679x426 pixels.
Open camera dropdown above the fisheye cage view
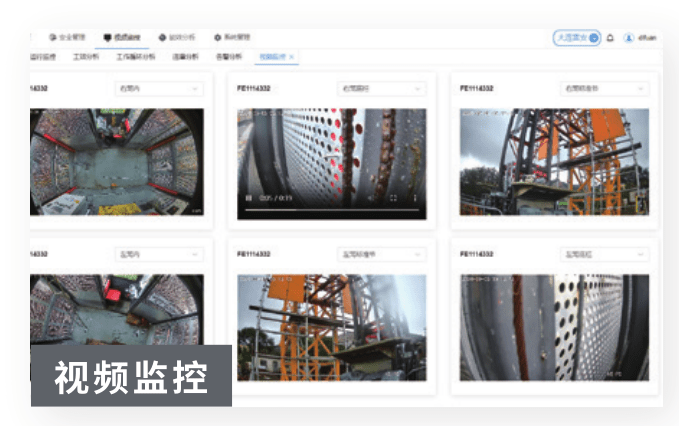[x=159, y=88]
